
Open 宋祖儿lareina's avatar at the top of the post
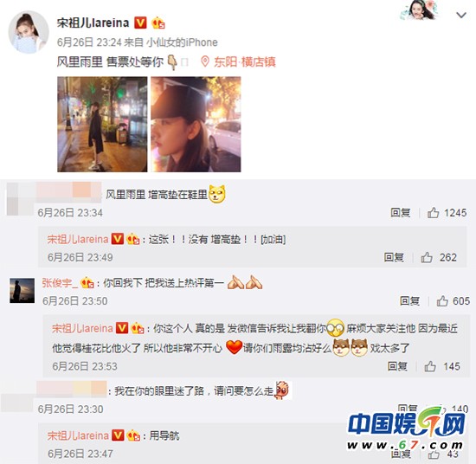[x=29, y=32]
